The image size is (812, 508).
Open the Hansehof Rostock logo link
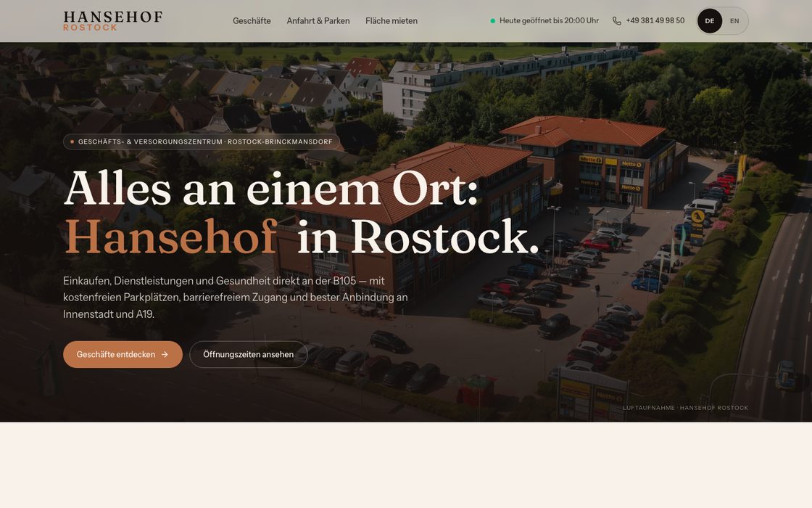click(x=113, y=21)
